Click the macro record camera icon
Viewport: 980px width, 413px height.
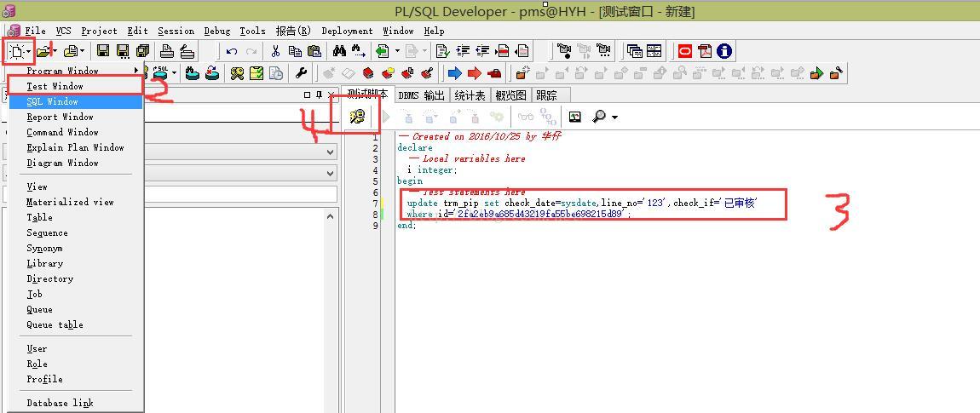564,51
